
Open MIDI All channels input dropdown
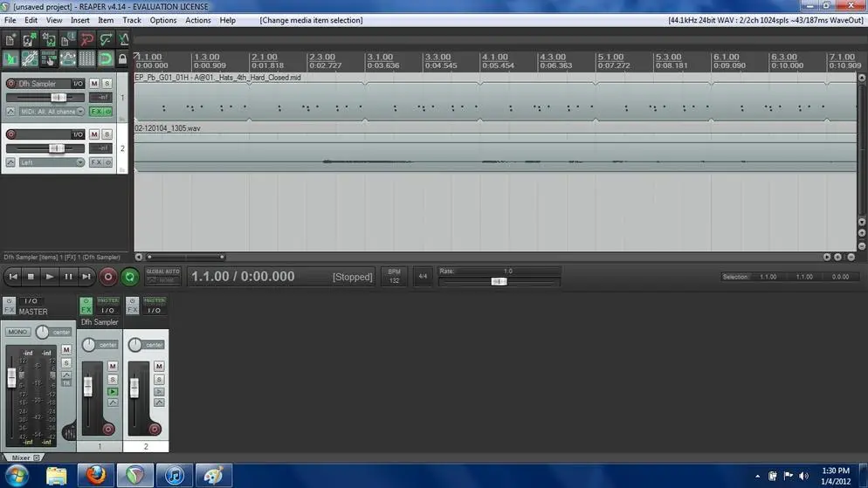coord(52,112)
